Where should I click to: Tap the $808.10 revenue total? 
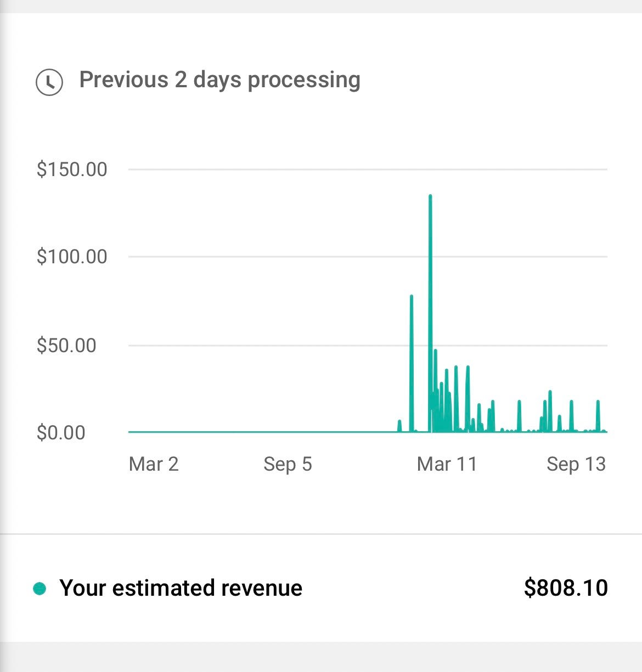(x=566, y=588)
